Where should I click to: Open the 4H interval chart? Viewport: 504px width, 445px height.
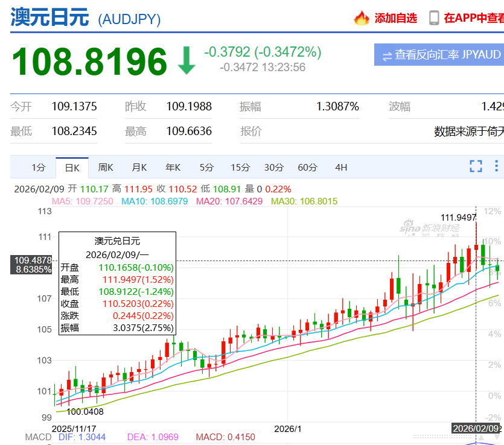coord(341,168)
